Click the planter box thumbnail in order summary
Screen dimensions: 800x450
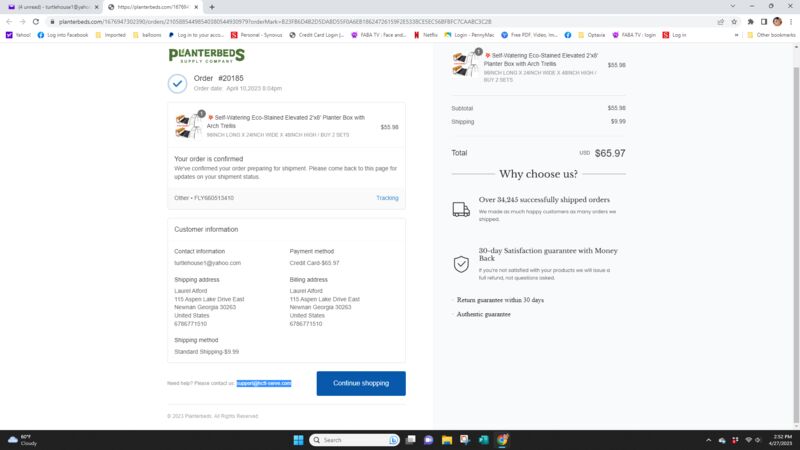(x=466, y=64)
